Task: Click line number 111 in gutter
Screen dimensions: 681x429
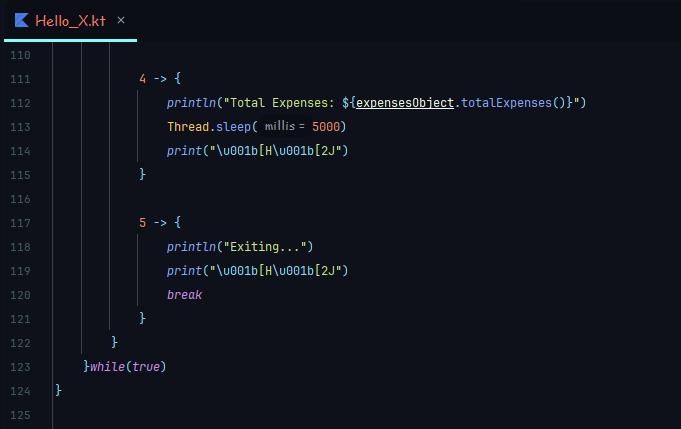Action: click(x=20, y=79)
